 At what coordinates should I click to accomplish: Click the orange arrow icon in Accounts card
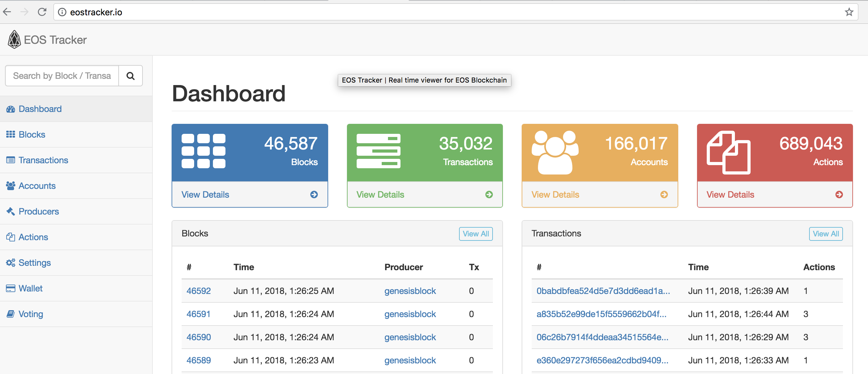tap(664, 195)
